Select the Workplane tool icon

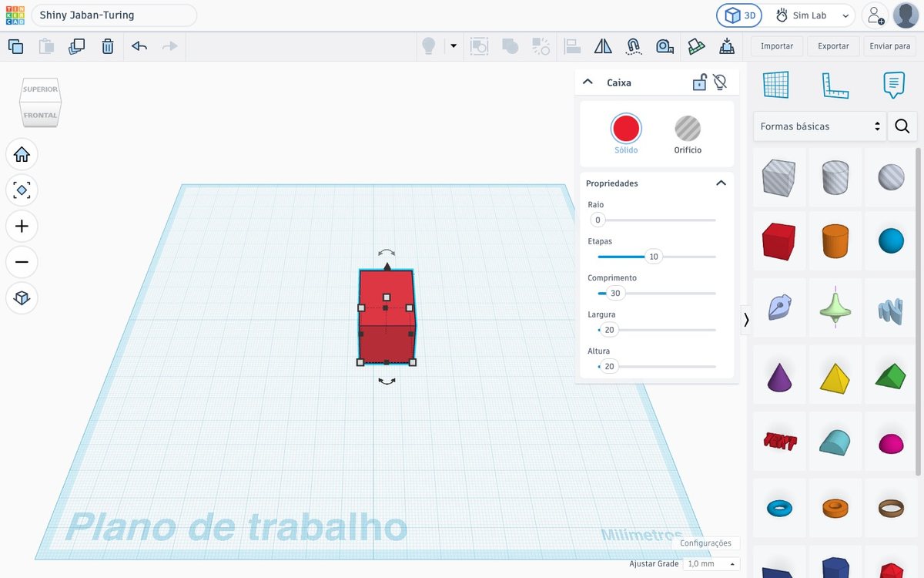tap(775, 85)
